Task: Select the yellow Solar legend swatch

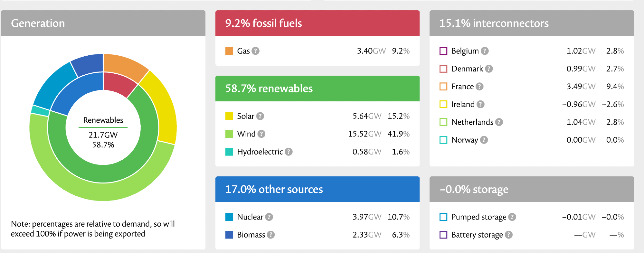Action: tap(229, 116)
